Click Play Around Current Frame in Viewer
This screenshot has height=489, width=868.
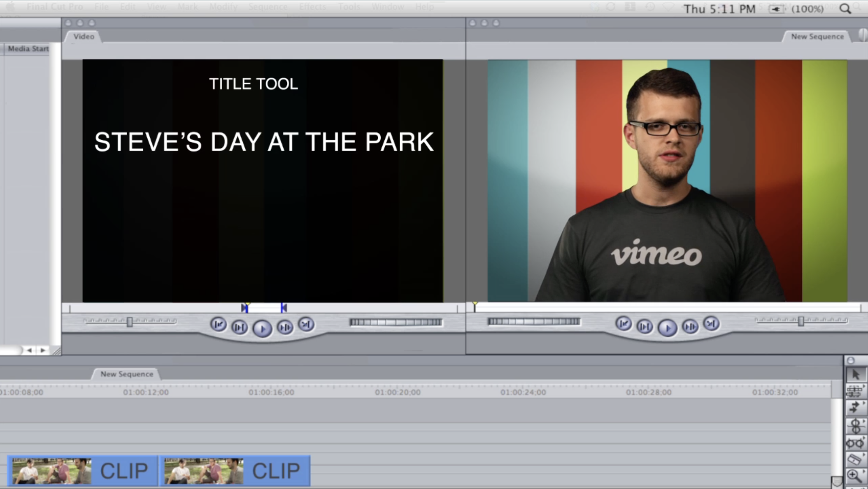pyautogui.click(x=285, y=328)
